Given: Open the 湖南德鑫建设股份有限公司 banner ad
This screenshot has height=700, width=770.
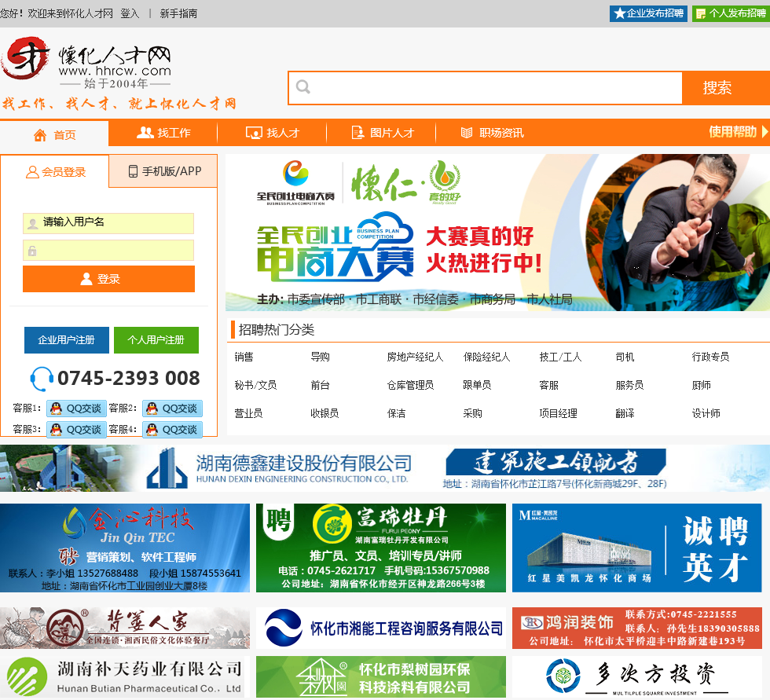Looking at the screenshot, I should coord(385,468).
